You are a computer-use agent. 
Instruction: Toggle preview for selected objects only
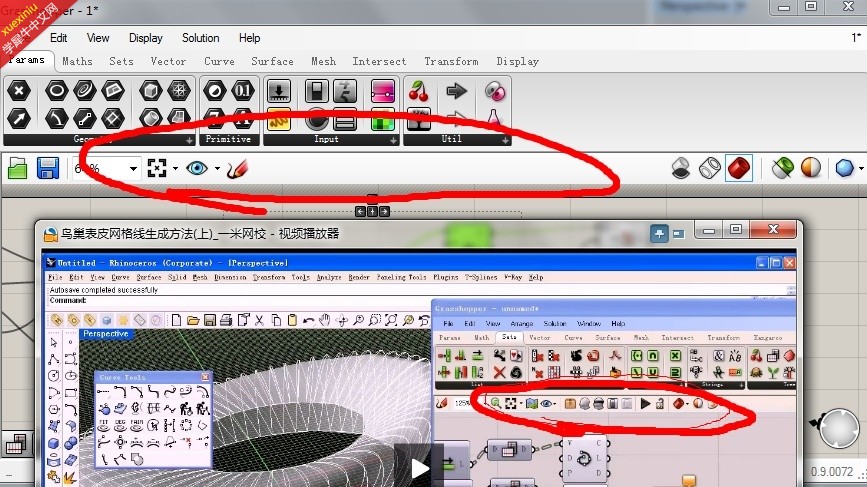coord(782,168)
